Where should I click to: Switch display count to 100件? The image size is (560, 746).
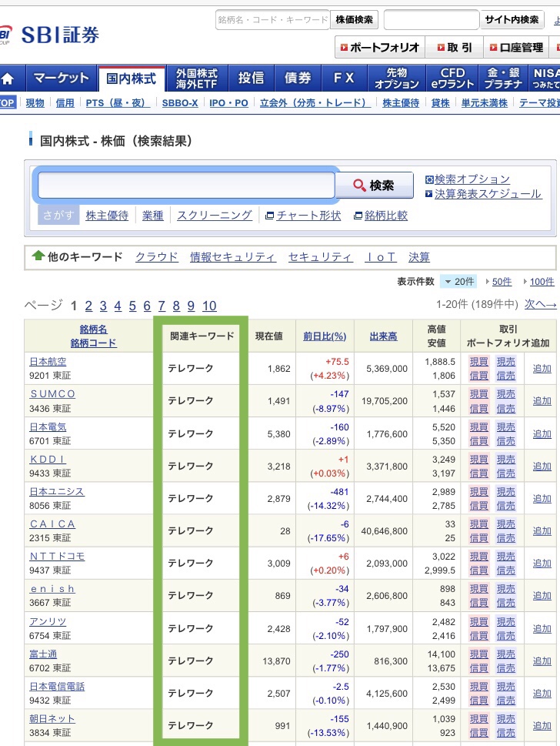pos(542,282)
